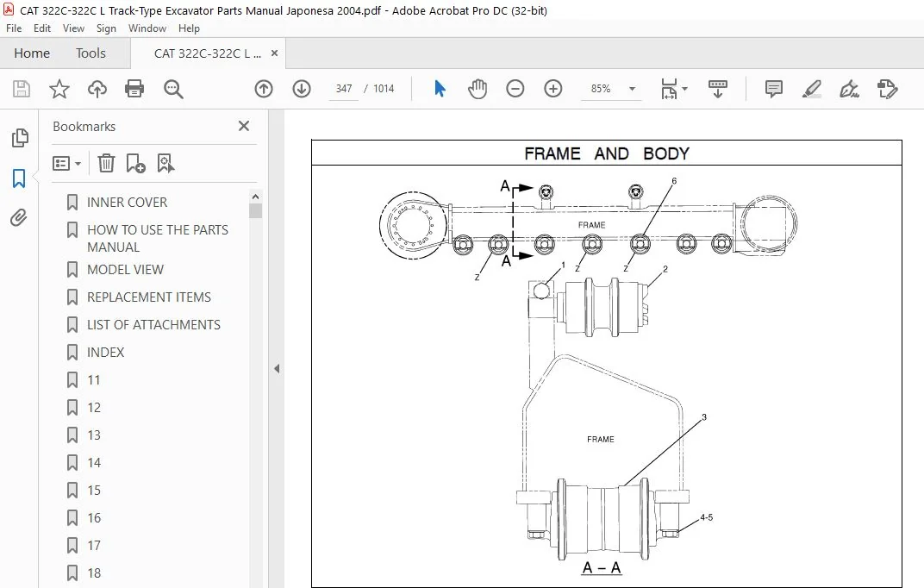Viewport: 924px width, 588px height.
Task: Jump to bookmark 18
Action: 94,573
